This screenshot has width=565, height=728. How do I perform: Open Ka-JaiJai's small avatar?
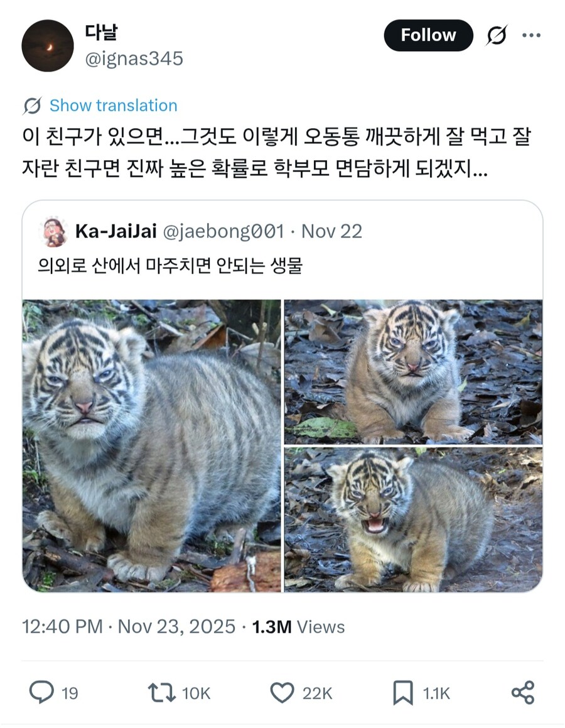(x=55, y=232)
